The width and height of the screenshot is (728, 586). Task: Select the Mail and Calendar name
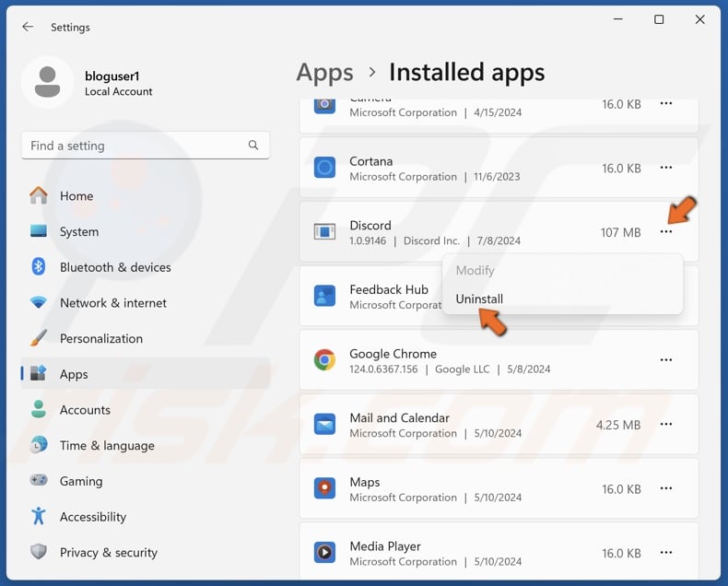(399, 418)
